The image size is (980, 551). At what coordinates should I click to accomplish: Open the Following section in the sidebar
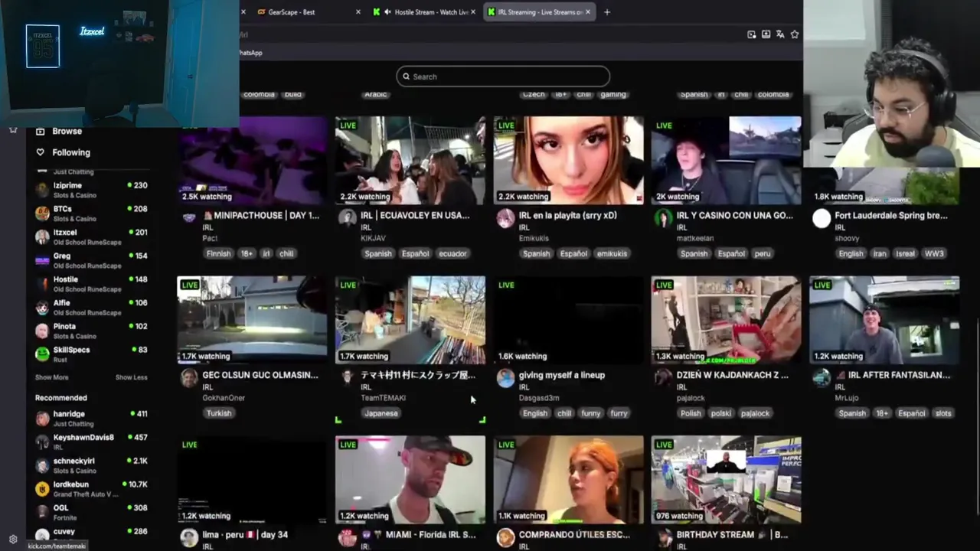point(71,152)
